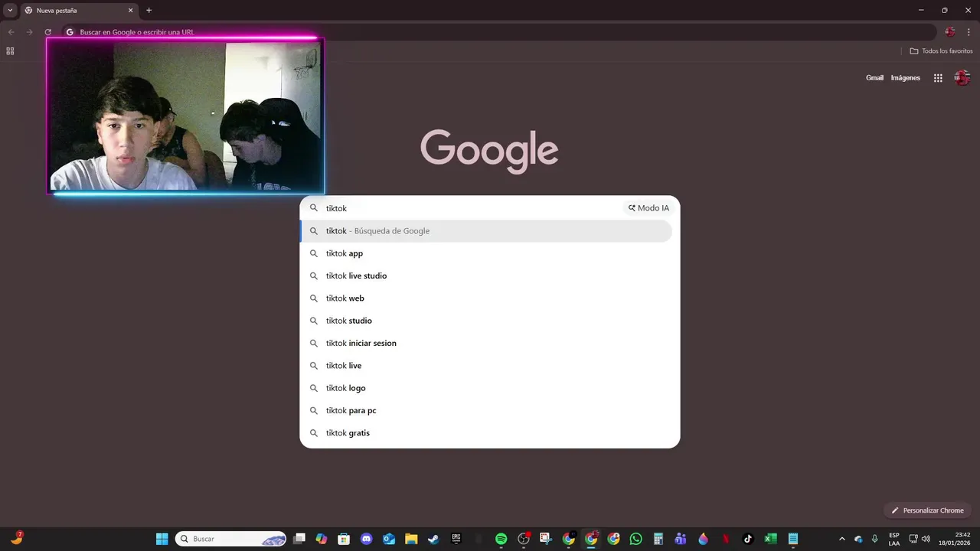
Task: Open Todos los favoritos folder
Action: click(941, 51)
